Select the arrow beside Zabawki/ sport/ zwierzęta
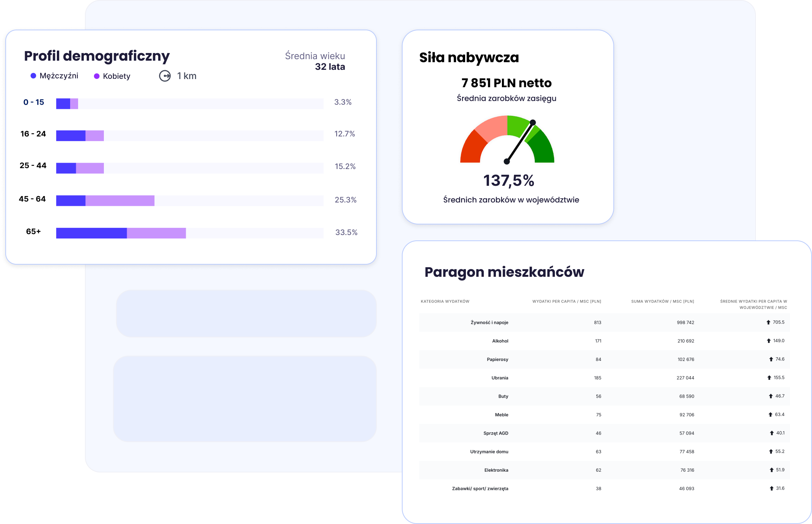Image resolution: width=812 pixels, height=524 pixels. click(x=771, y=488)
